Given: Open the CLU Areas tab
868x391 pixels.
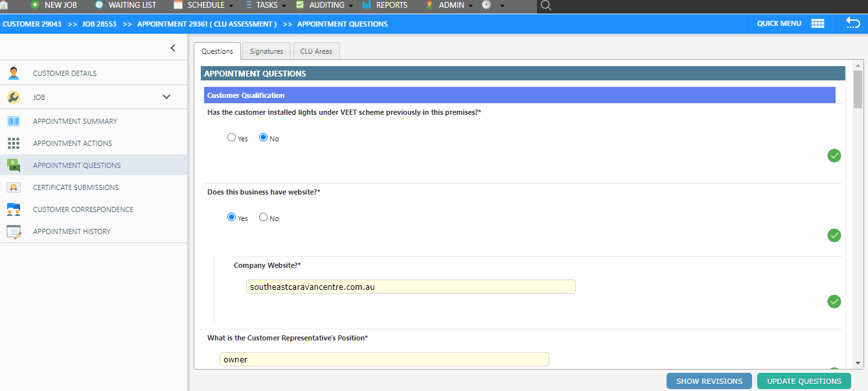Looking at the screenshot, I should tap(316, 51).
